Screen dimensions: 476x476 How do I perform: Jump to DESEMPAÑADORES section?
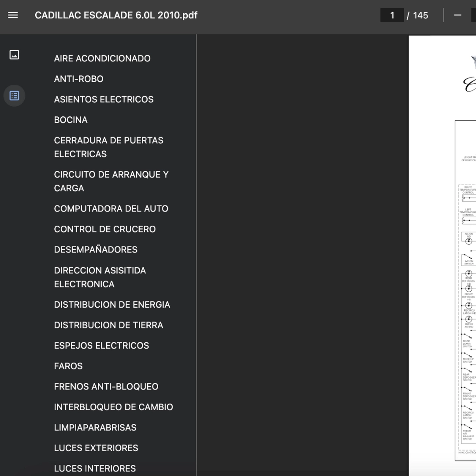point(96,249)
